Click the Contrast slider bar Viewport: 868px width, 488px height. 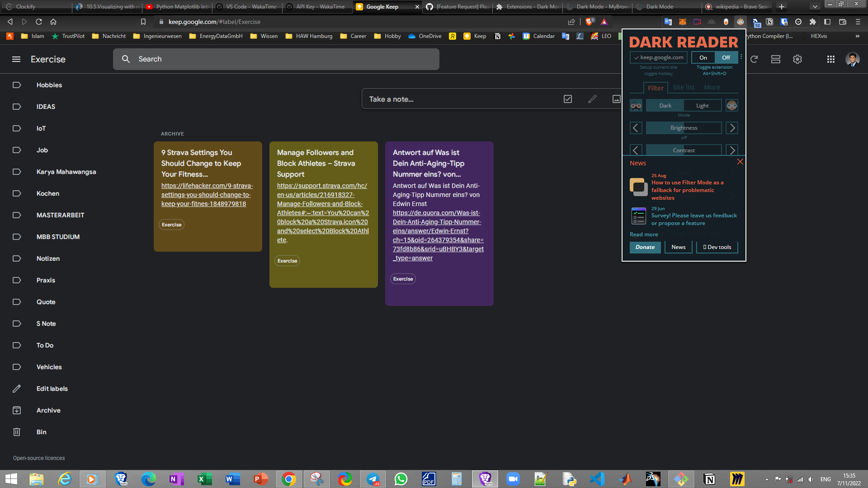point(684,150)
